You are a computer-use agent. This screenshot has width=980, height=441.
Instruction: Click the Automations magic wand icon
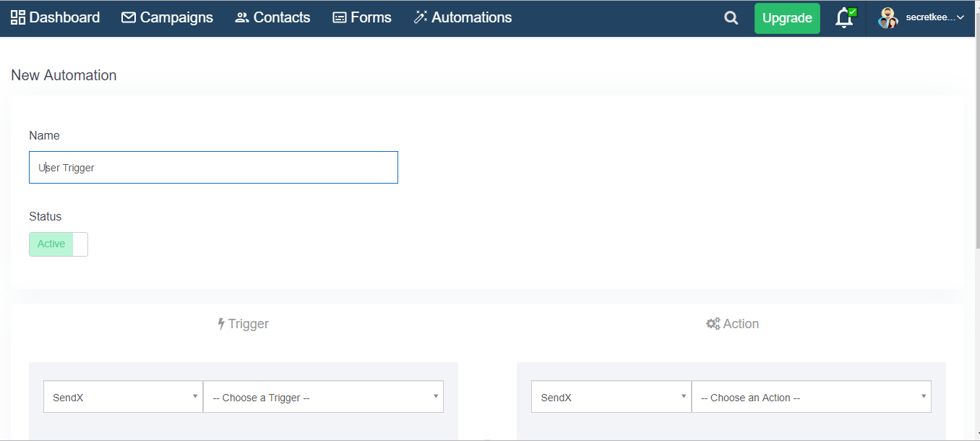click(421, 17)
